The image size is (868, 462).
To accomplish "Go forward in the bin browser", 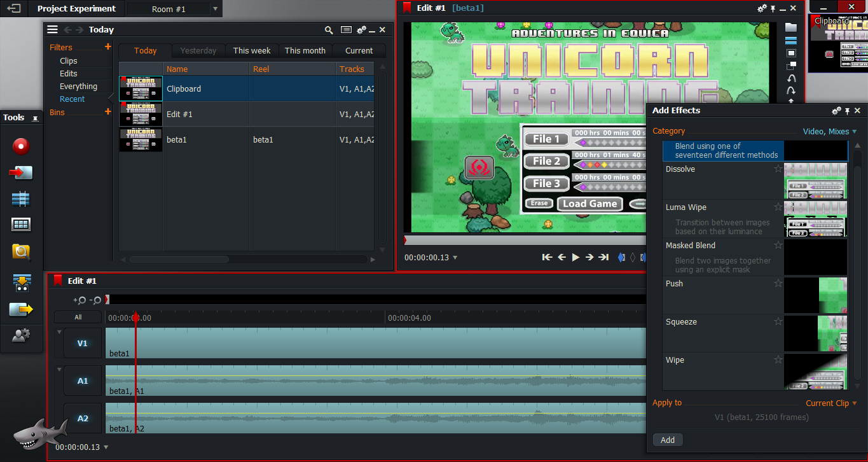I will point(79,30).
